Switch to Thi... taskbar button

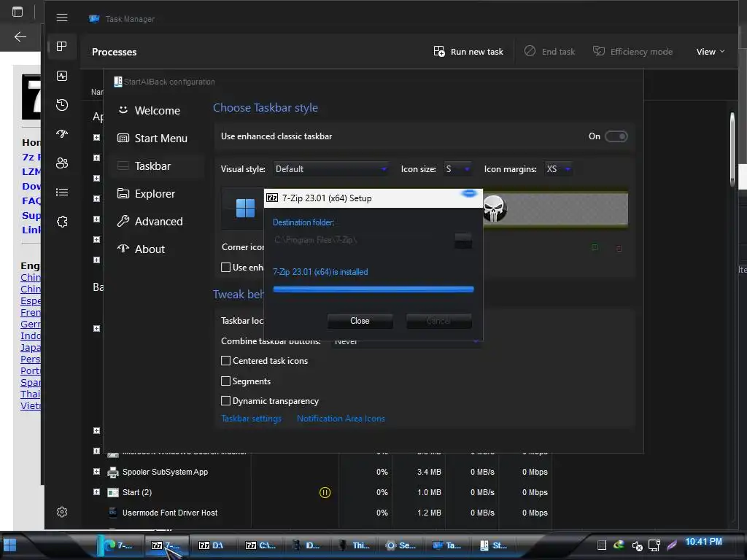click(x=354, y=545)
